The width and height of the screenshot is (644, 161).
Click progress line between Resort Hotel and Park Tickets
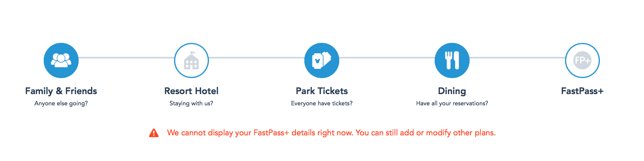tap(257, 58)
